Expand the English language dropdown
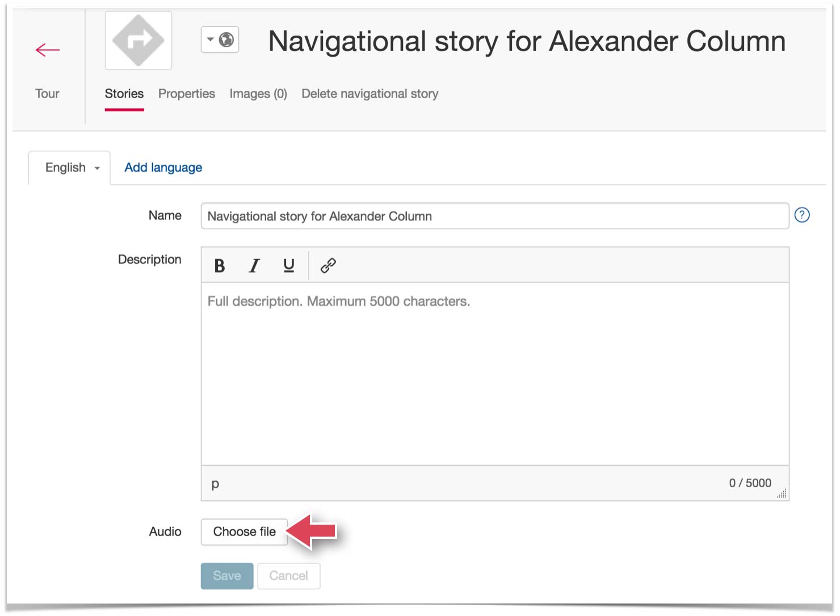Image resolution: width=840 pixels, height=616 pixels. (72, 168)
